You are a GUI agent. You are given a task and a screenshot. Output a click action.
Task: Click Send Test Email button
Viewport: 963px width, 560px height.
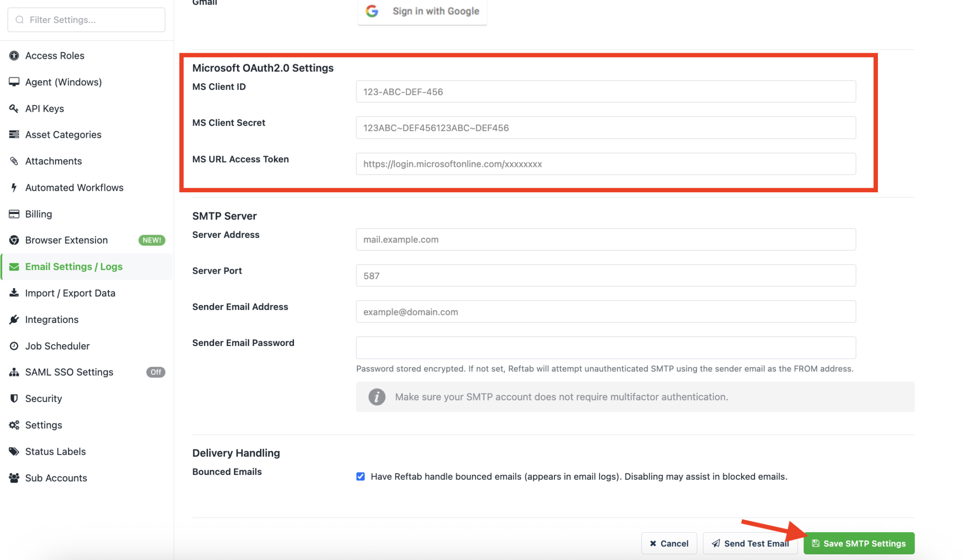(x=750, y=543)
